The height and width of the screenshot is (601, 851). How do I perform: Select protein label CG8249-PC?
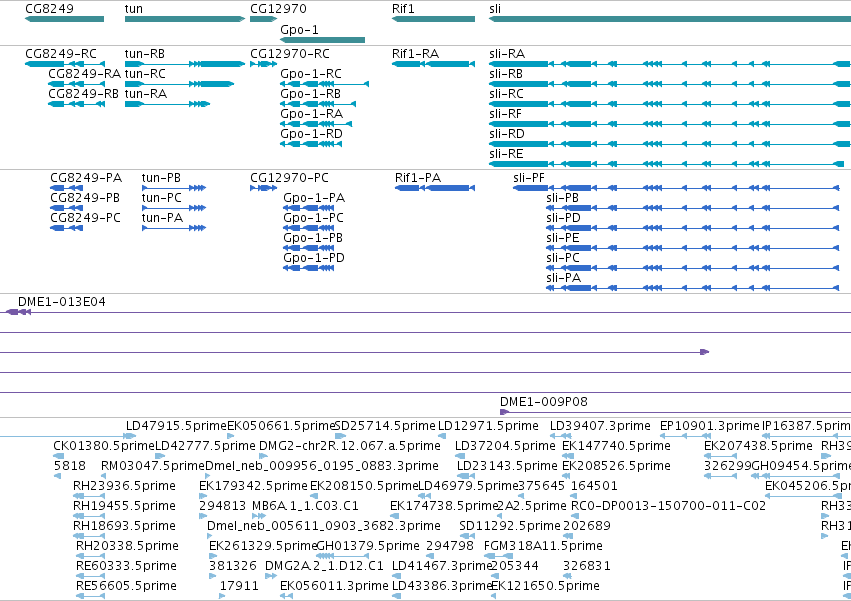(85, 218)
